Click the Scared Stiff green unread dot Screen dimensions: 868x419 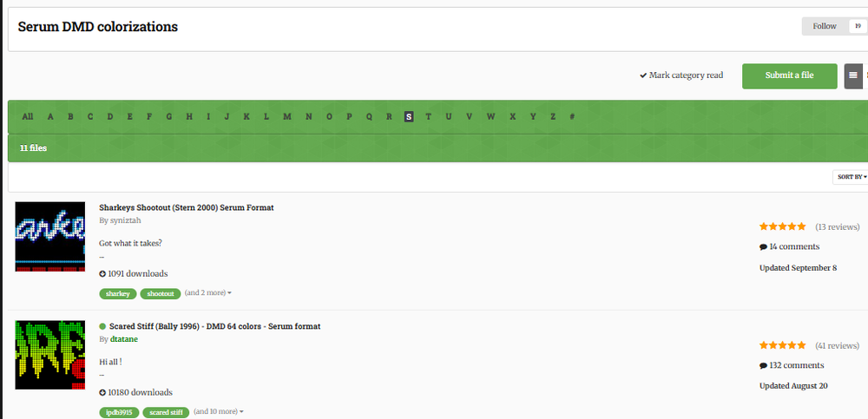(102, 326)
